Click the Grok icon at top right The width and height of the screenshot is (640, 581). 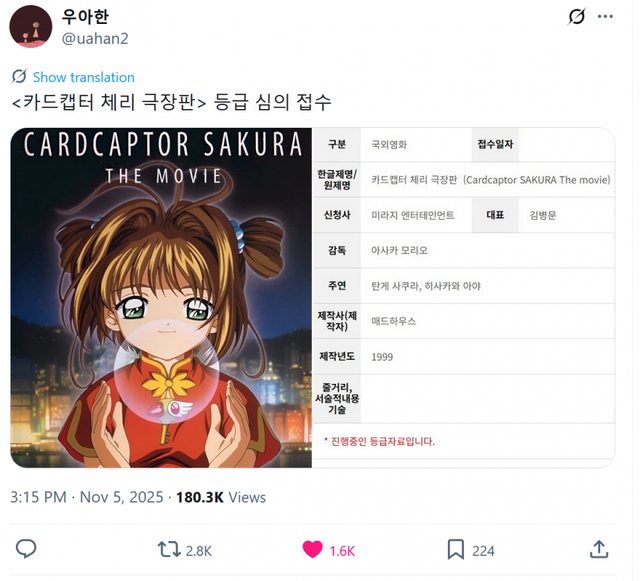click(576, 16)
